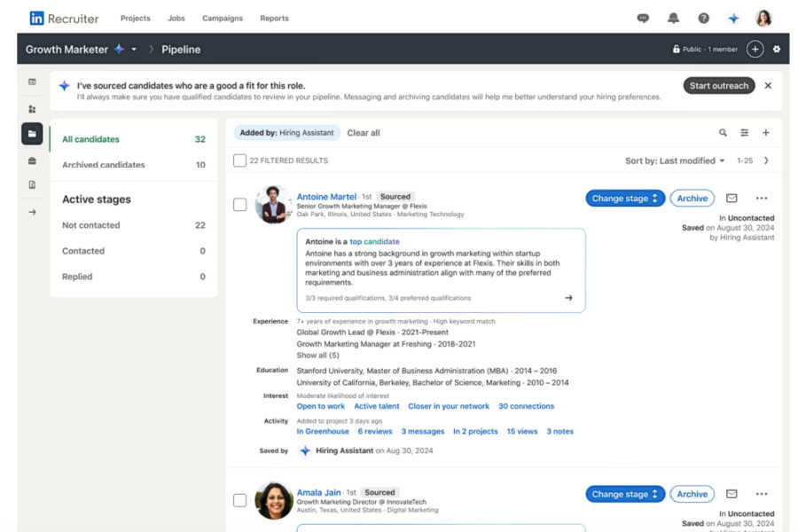The width and height of the screenshot is (798, 532).
Task: Click Show all (5) experience
Action: (x=317, y=356)
